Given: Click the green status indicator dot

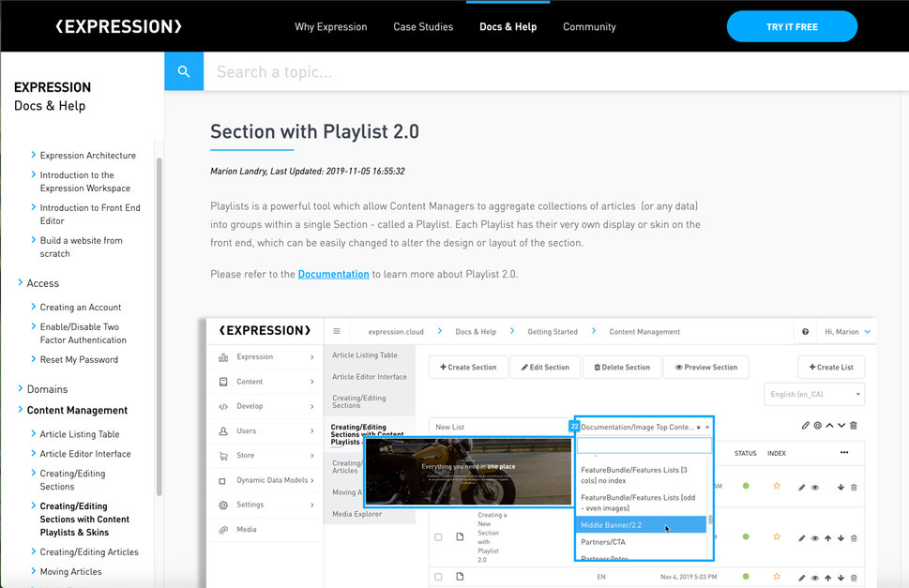Looking at the screenshot, I should click(x=747, y=487).
